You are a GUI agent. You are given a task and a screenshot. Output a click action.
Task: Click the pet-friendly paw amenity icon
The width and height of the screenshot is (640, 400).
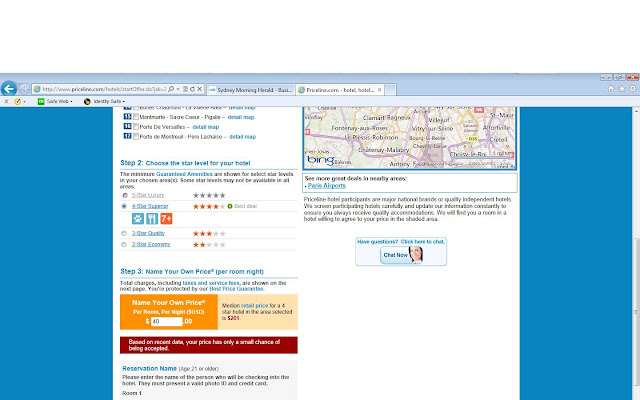click(x=138, y=219)
